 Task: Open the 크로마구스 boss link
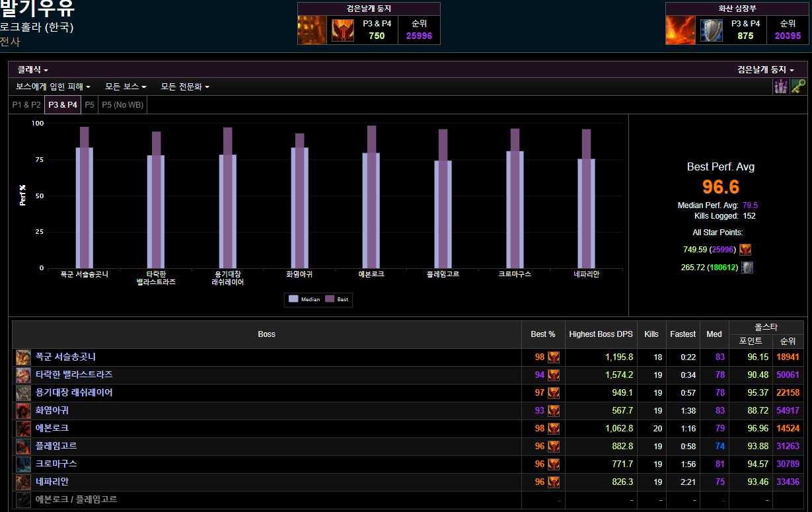click(x=56, y=464)
